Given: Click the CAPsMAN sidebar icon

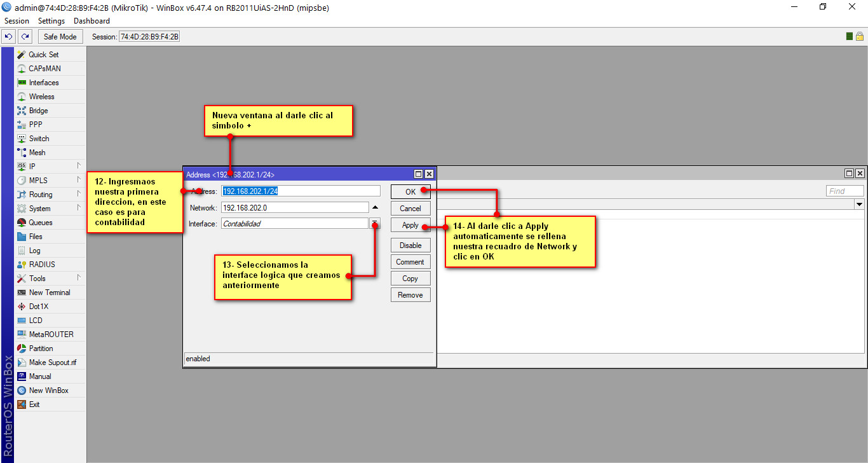Looking at the screenshot, I should coord(22,69).
